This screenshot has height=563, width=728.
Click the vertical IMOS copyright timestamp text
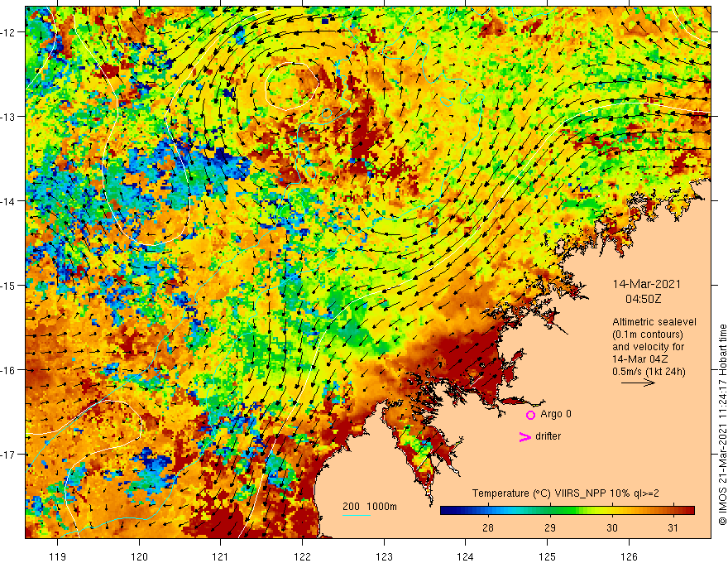point(722,425)
